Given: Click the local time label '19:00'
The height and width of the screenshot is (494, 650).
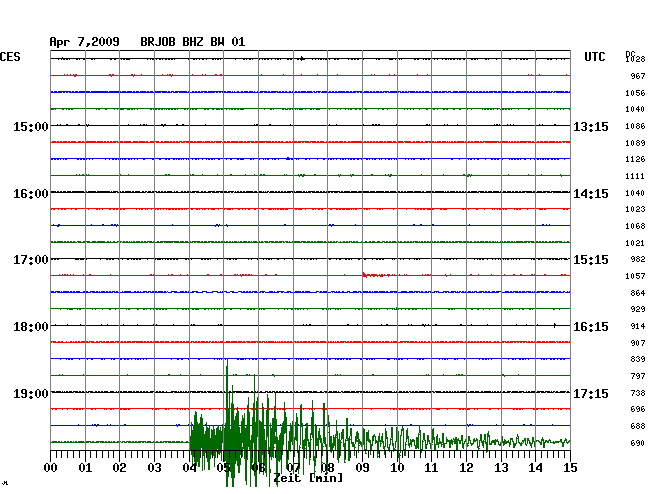Looking at the screenshot, I should [31, 393].
